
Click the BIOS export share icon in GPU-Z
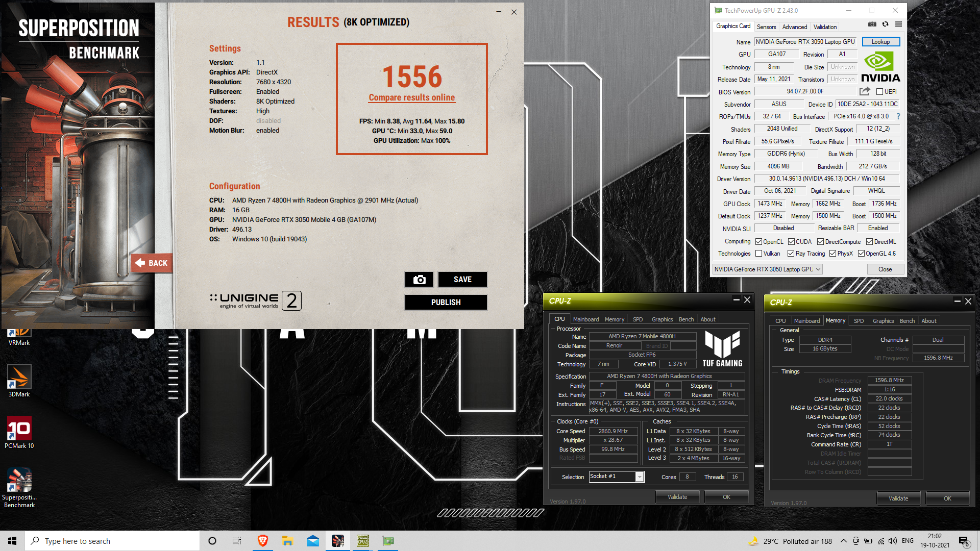point(865,91)
